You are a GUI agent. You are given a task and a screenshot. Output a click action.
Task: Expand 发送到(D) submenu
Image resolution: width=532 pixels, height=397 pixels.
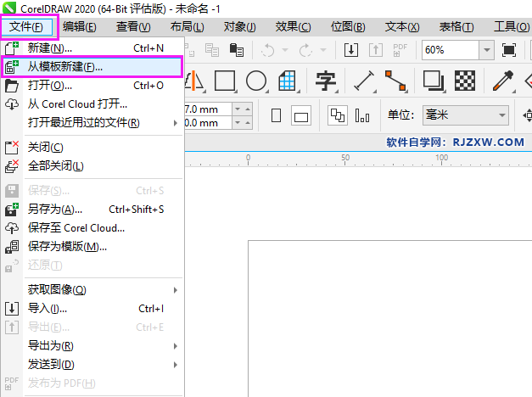point(92,365)
